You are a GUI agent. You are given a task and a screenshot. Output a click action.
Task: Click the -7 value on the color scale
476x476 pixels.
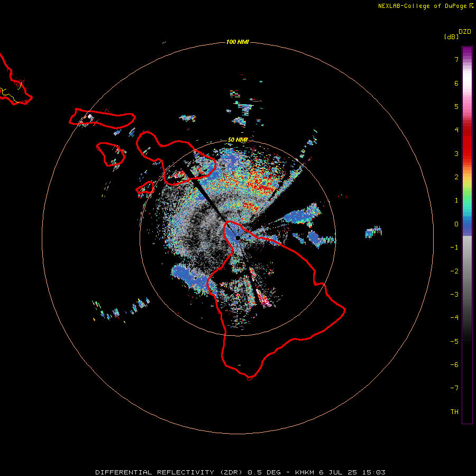454,388
